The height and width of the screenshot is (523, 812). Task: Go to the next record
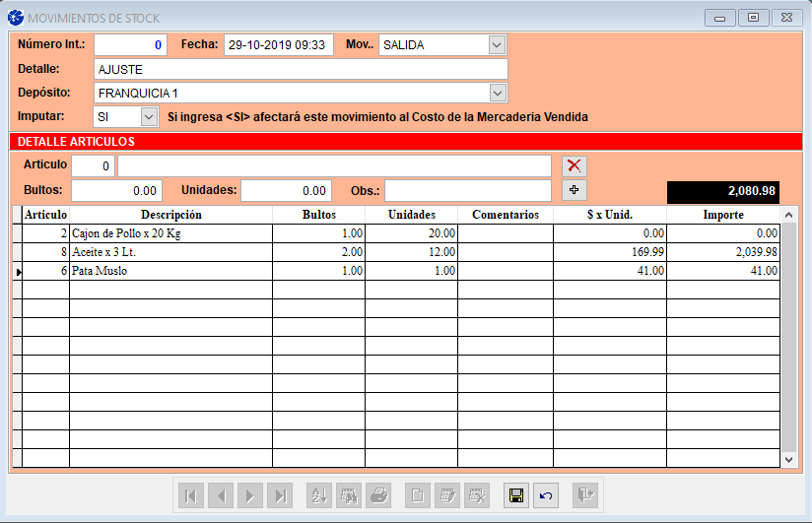point(250,496)
